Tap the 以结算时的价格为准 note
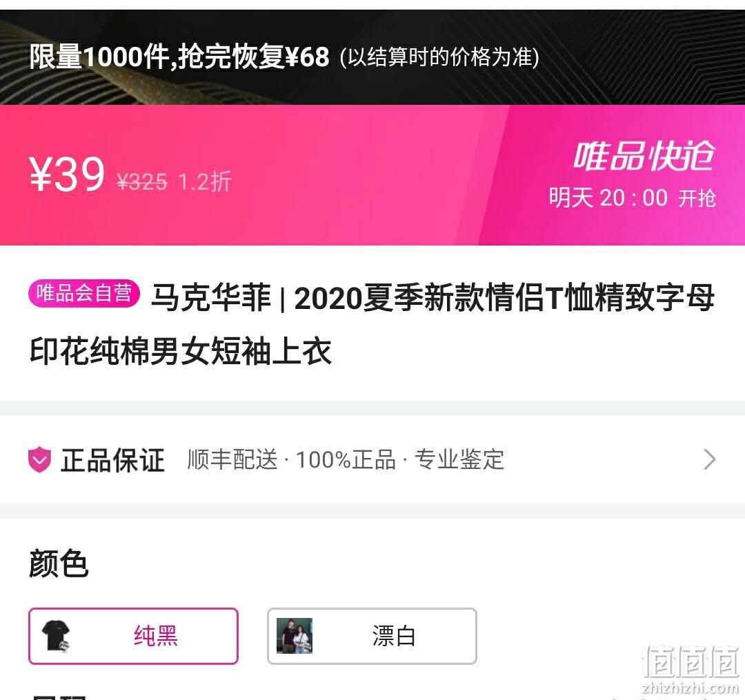 click(x=439, y=57)
